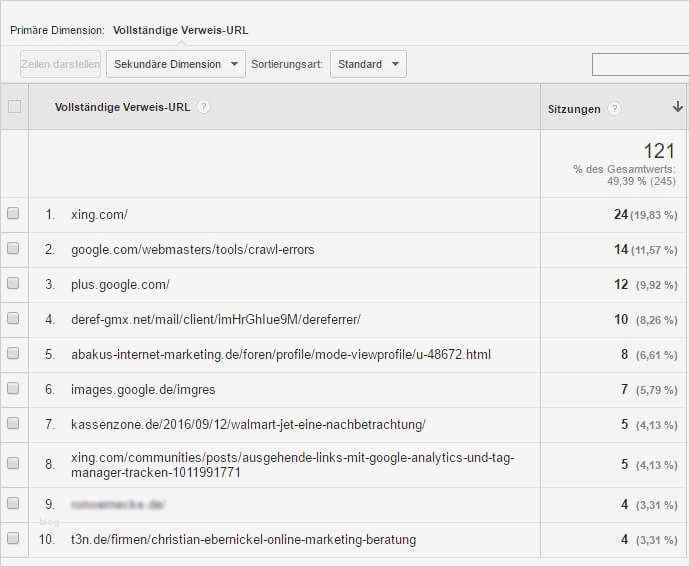
Task: Click session count 7 (5,79 %)
Action: tap(649, 389)
